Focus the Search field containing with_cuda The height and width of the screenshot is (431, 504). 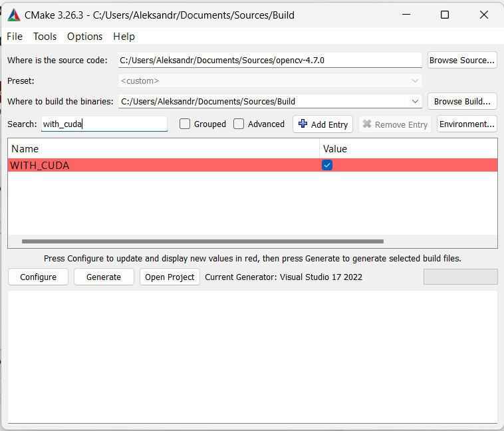(104, 124)
